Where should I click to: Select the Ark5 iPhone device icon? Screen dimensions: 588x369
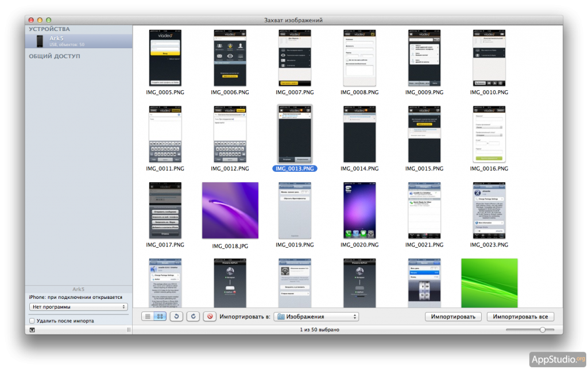(40, 41)
